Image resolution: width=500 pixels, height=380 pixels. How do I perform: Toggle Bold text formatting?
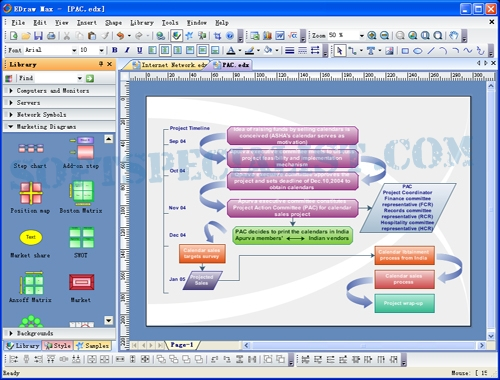pos(115,50)
